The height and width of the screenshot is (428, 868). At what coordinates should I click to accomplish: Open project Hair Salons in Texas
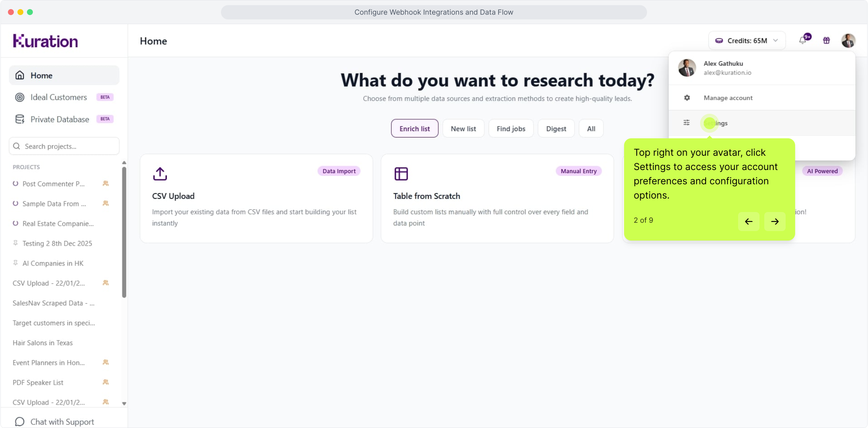43,342
